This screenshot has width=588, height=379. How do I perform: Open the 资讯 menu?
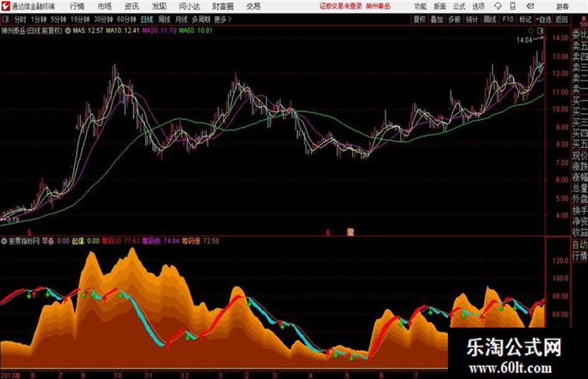click(x=132, y=6)
